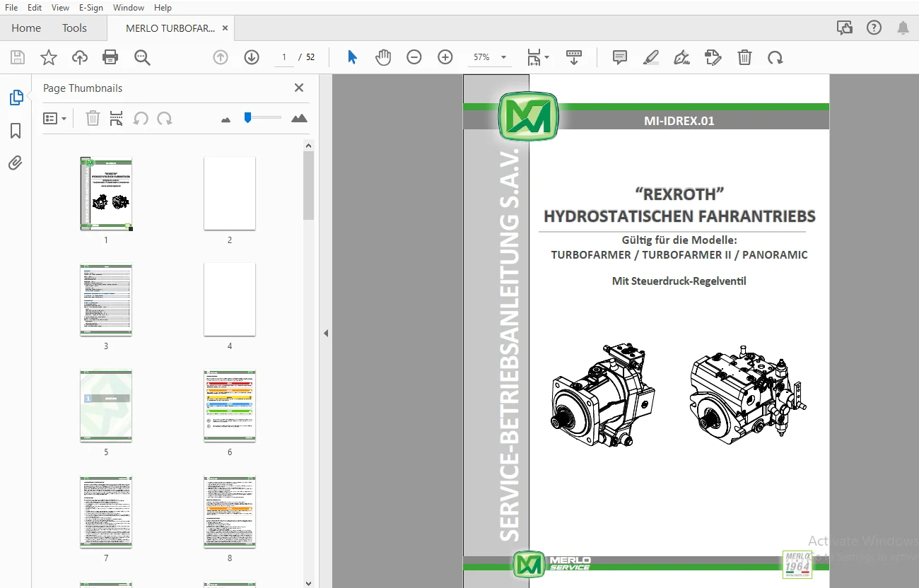
Task: Rotate thumbnail counterclockwise
Action: (x=141, y=119)
